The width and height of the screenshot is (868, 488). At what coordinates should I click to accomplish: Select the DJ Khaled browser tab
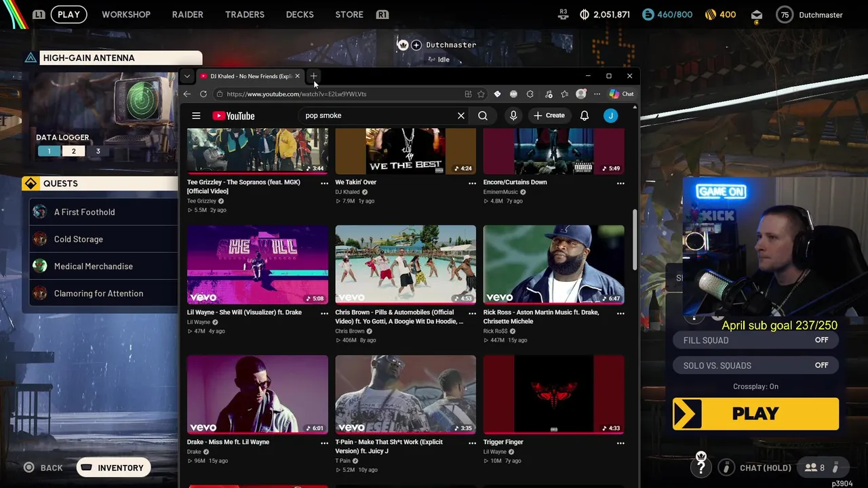[x=250, y=76]
